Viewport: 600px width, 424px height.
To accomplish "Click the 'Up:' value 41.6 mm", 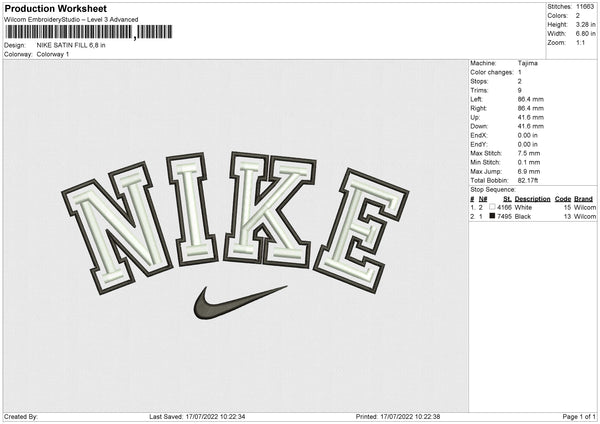I will (530, 117).
